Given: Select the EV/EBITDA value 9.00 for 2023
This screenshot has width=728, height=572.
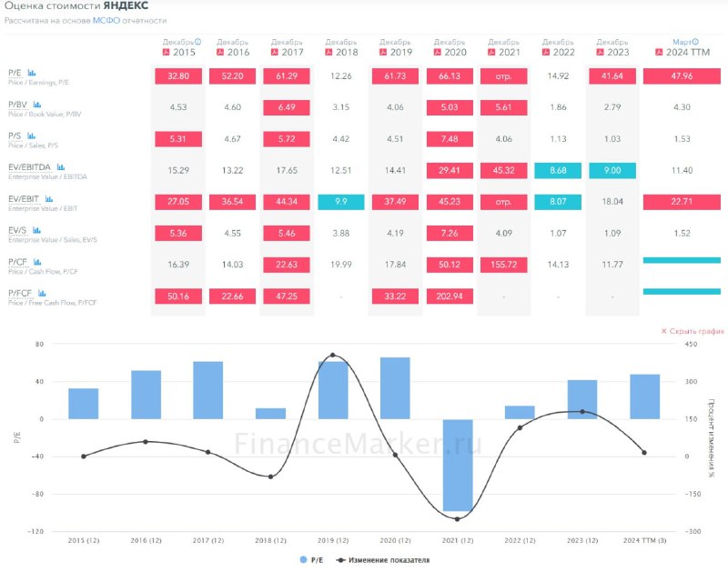Looking at the screenshot, I should tap(612, 170).
